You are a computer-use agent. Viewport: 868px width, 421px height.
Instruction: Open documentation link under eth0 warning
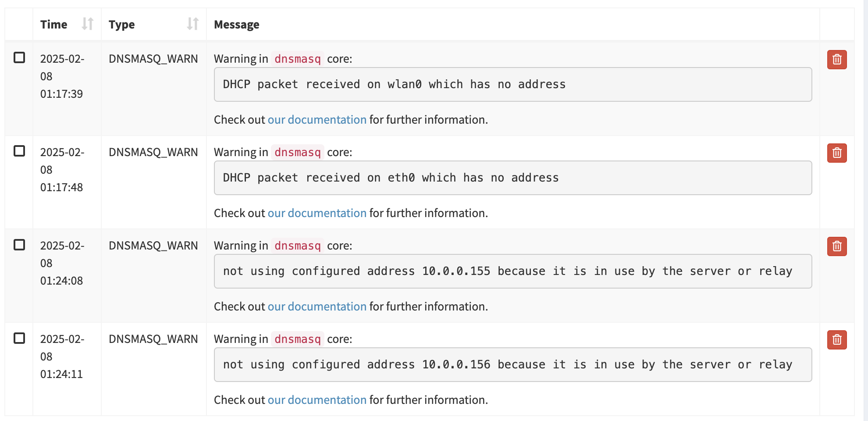(x=317, y=213)
